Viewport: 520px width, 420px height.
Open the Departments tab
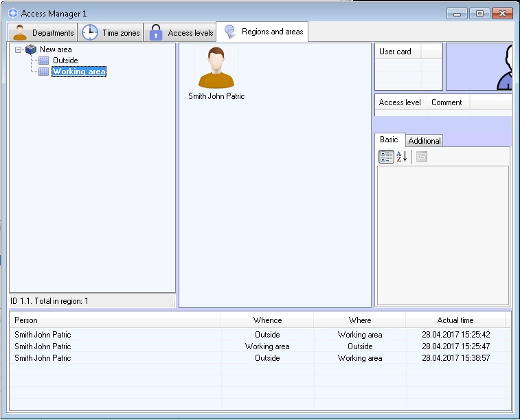[x=43, y=32]
